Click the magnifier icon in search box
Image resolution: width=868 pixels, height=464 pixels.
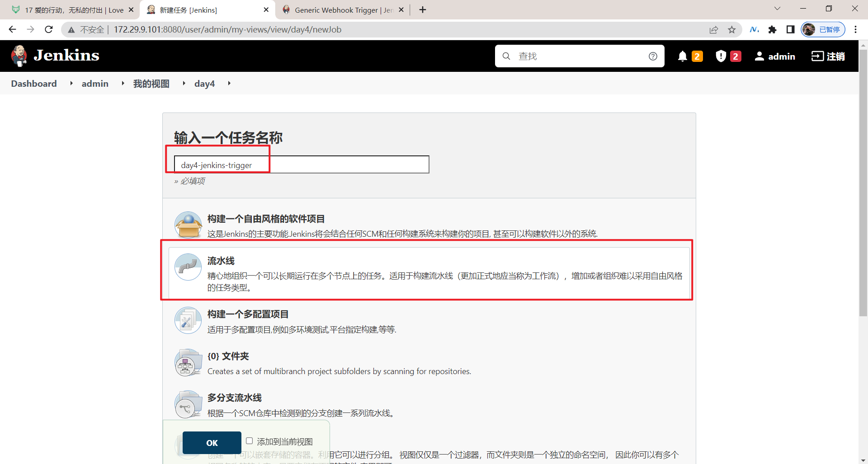506,56
